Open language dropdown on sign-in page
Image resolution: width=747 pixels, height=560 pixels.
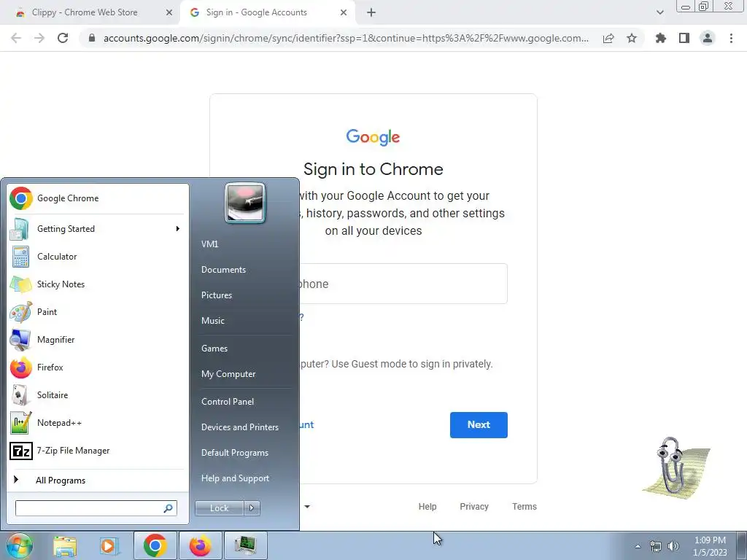pos(307,507)
